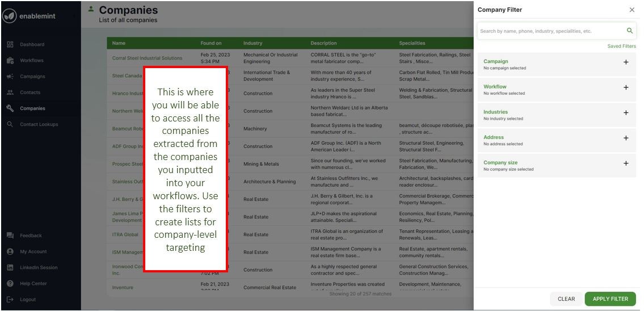Image resolution: width=644 pixels, height=311 pixels.
Task: Open the Dashboard sidebar icon
Action: [10, 44]
